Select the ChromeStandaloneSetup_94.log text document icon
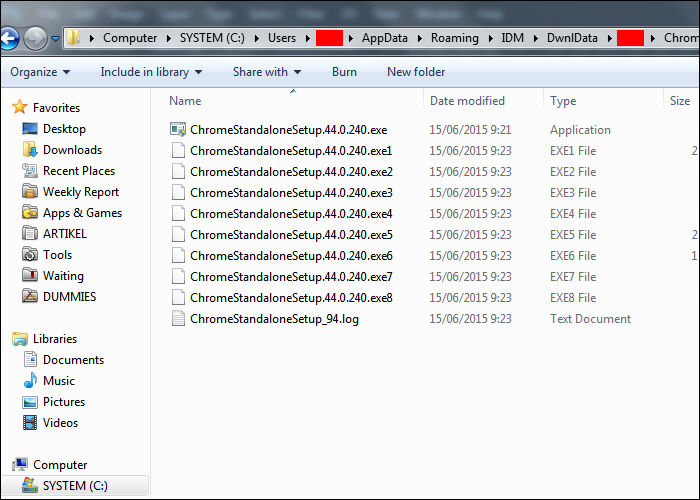 click(x=178, y=319)
